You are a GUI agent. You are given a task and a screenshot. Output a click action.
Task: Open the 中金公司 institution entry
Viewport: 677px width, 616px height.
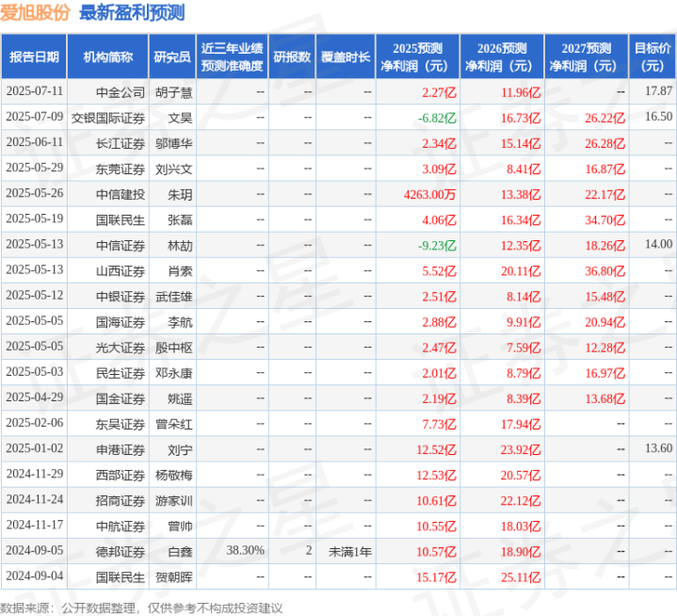(x=121, y=91)
